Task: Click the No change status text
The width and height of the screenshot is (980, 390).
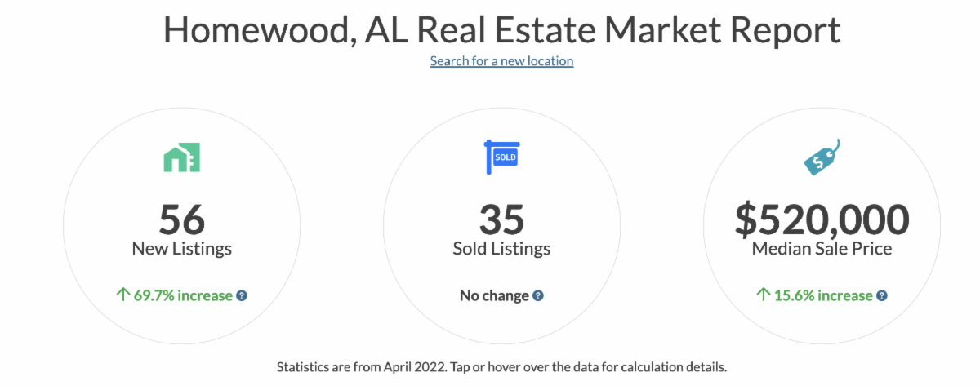Action: (494, 295)
